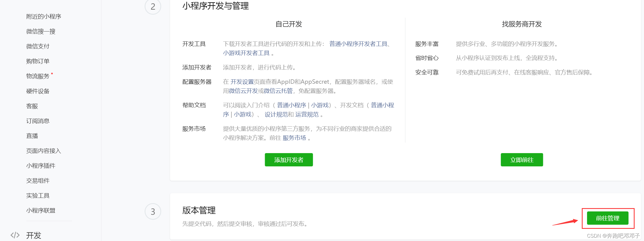Select 物流服务 in the sidebar

click(x=38, y=76)
